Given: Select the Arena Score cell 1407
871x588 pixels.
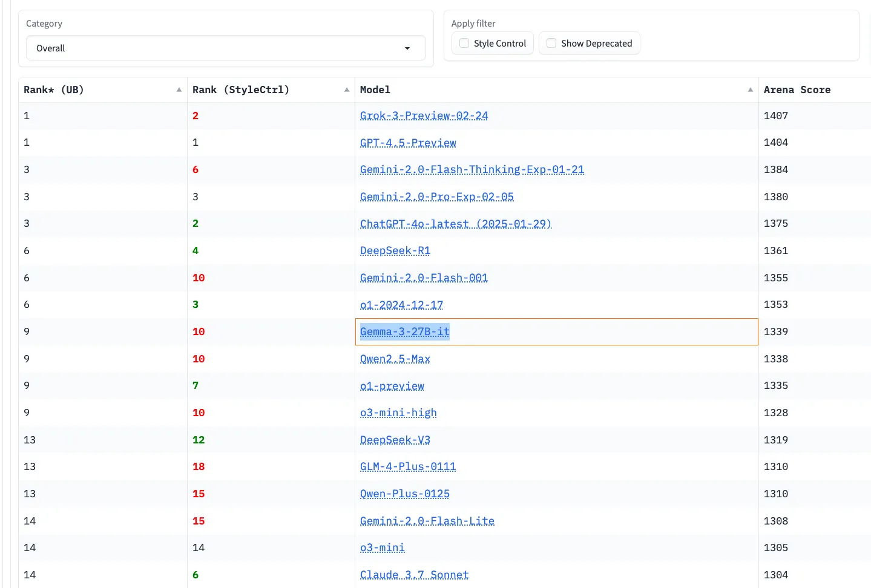Looking at the screenshot, I should (x=775, y=116).
